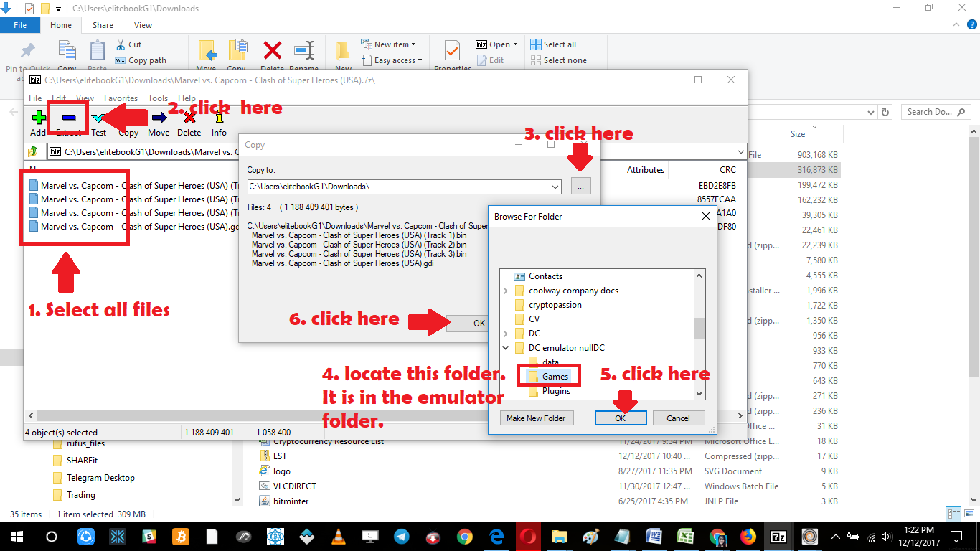980x551 pixels.
Task: Collapse the DC emulator nullDC folder
Action: (506, 348)
